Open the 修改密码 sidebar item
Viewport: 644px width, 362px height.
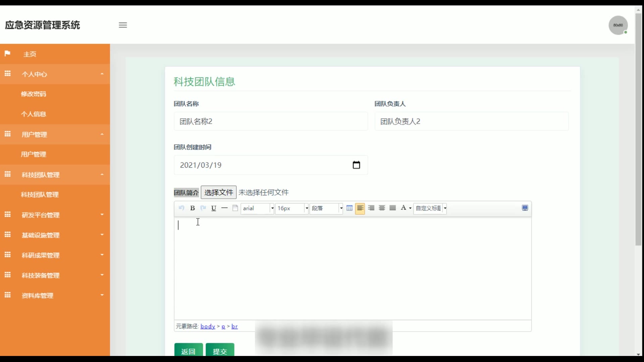click(x=34, y=94)
